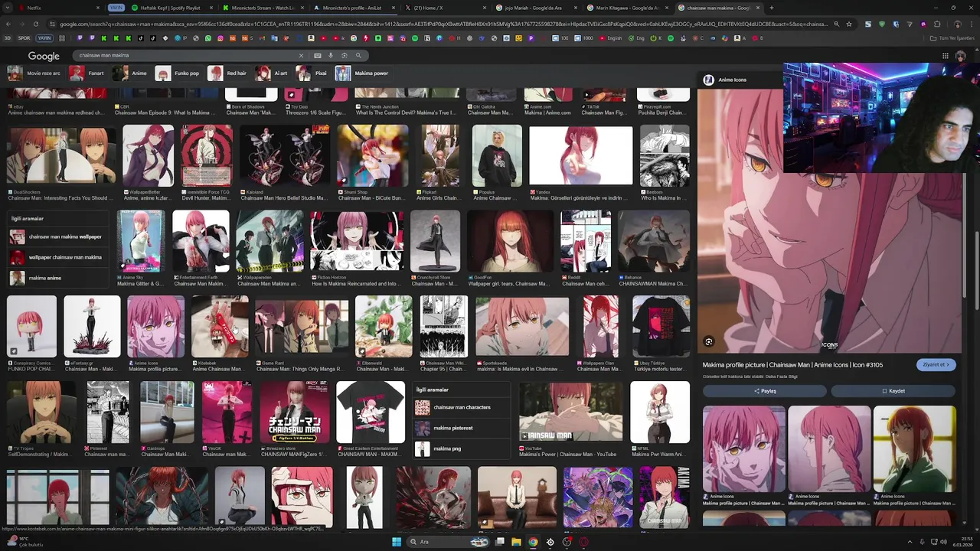Switch to the Home / X tab
Image resolution: width=980 pixels, height=551 pixels.
coord(444,8)
